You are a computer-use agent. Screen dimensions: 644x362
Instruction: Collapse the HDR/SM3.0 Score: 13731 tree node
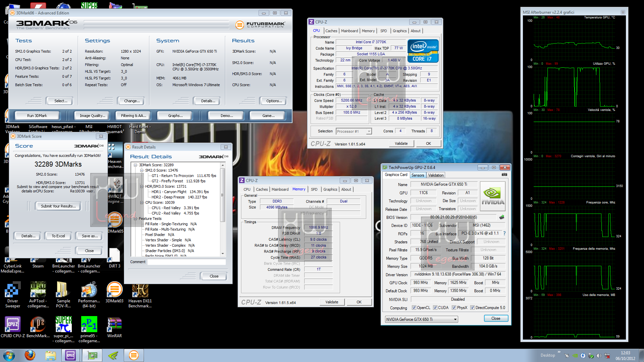[142, 186]
